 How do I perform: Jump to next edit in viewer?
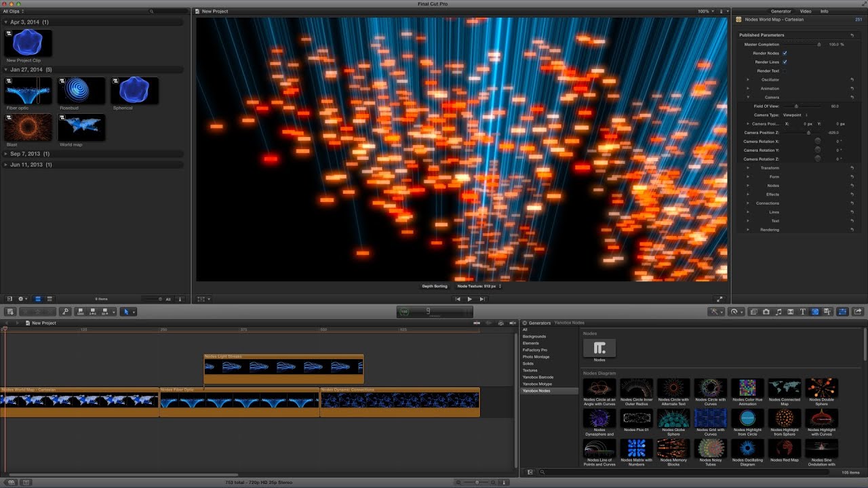pyautogui.click(x=482, y=299)
